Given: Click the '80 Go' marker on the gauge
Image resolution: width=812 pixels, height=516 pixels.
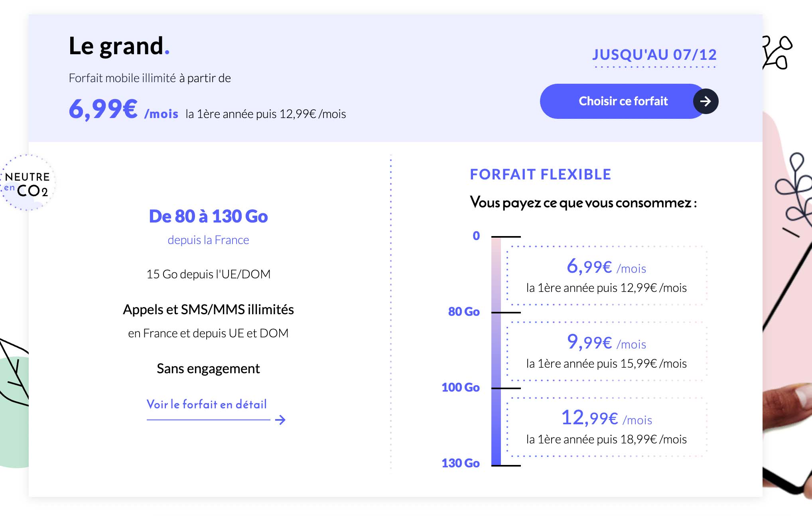Looking at the screenshot, I should (x=464, y=311).
